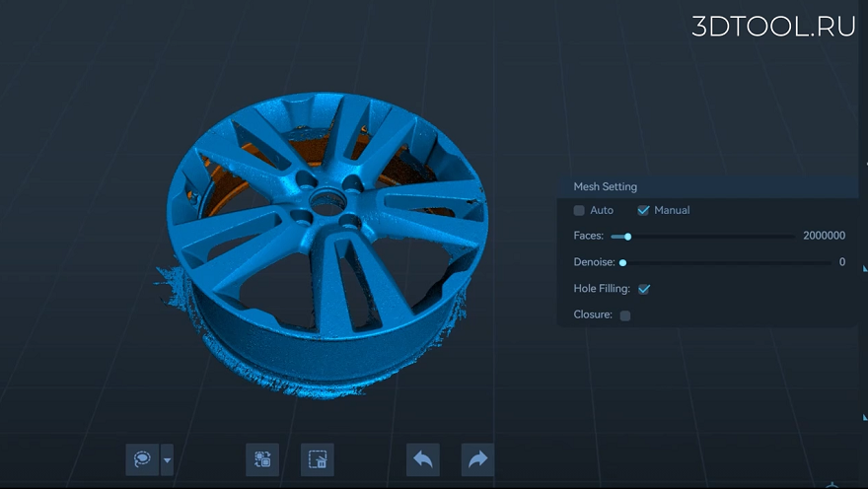Enable the Closure checkbox
The image size is (868, 489).
click(625, 315)
